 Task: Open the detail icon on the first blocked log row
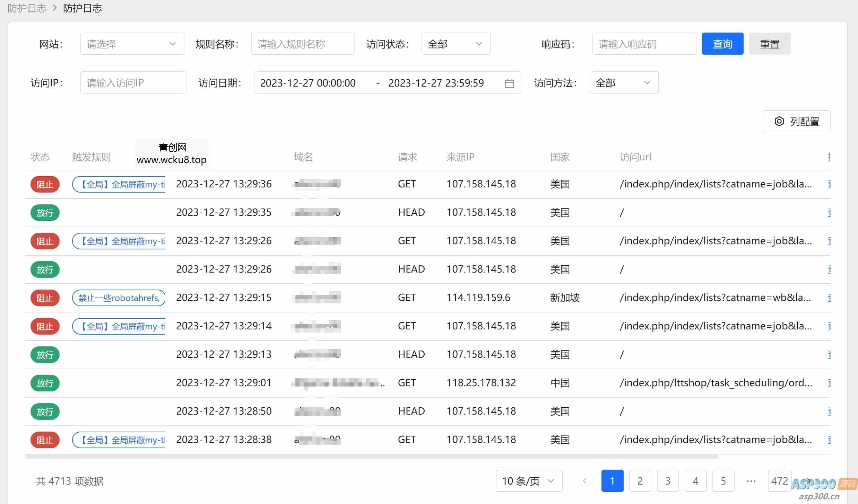click(830, 184)
